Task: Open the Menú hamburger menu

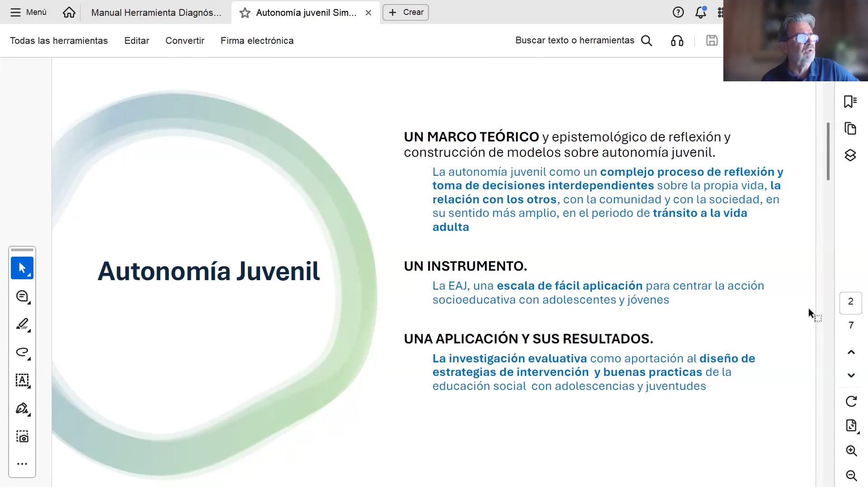Action: coord(28,12)
